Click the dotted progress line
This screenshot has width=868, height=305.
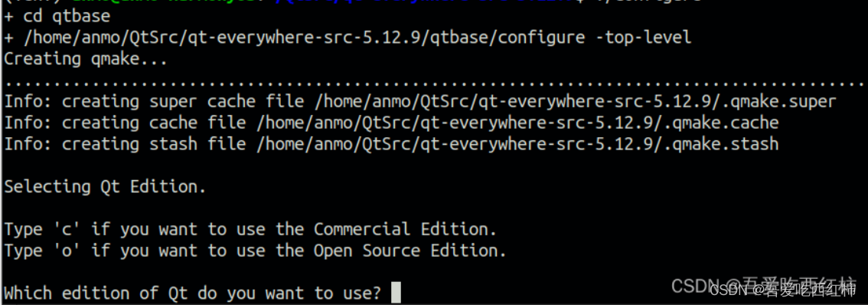[x=434, y=85]
